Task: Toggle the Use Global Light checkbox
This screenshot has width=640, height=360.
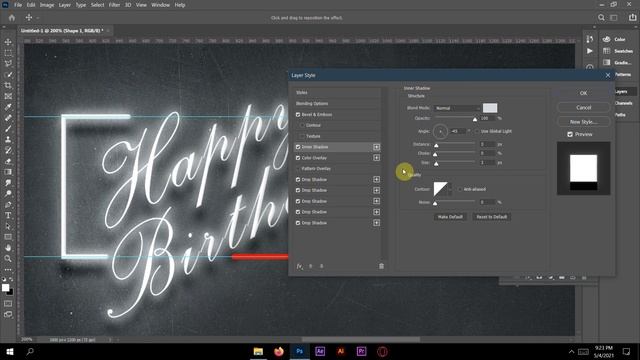Action: tap(477, 131)
